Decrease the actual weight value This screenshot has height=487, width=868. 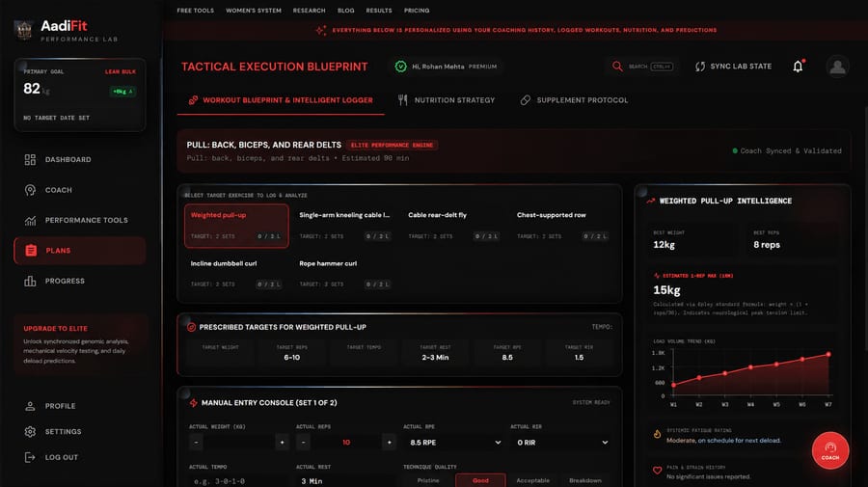point(196,443)
